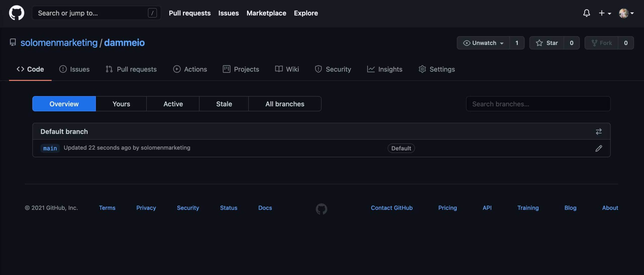Expand the Unwatch dropdown

pyautogui.click(x=483, y=43)
